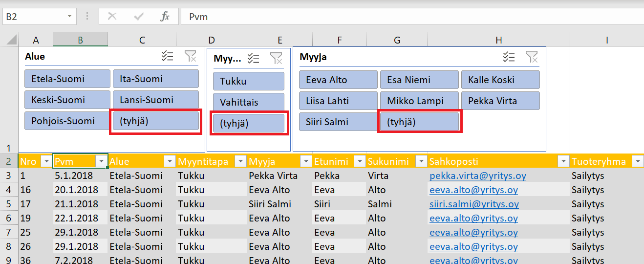This screenshot has width=644, height=264.
Task: Open siiri.salmi@yritys.oy email link
Action: coord(474,204)
